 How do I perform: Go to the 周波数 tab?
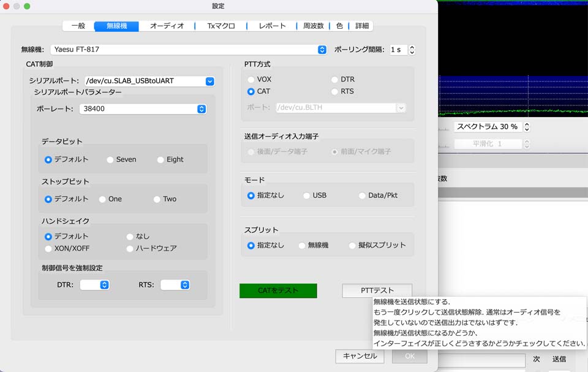pyautogui.click(x=313, y=26)
